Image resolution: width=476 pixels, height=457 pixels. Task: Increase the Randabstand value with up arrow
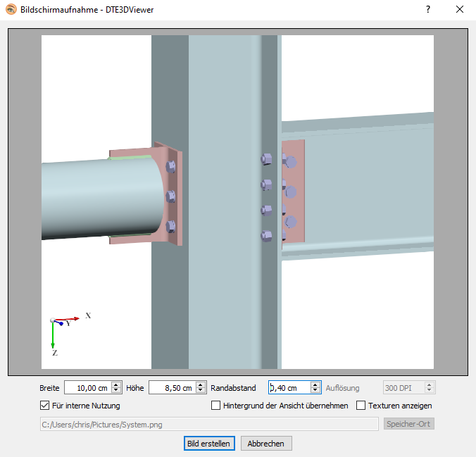(x=315, y=384)
